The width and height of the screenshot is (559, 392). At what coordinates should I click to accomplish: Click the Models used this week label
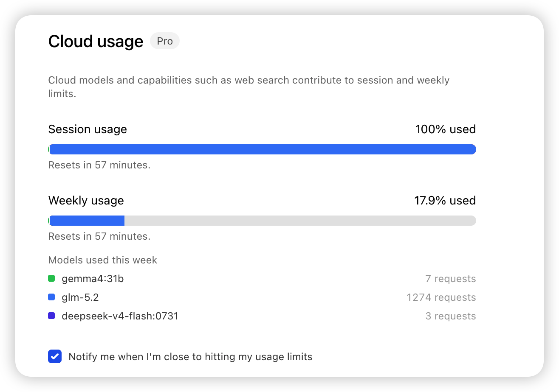pos(103,260)
